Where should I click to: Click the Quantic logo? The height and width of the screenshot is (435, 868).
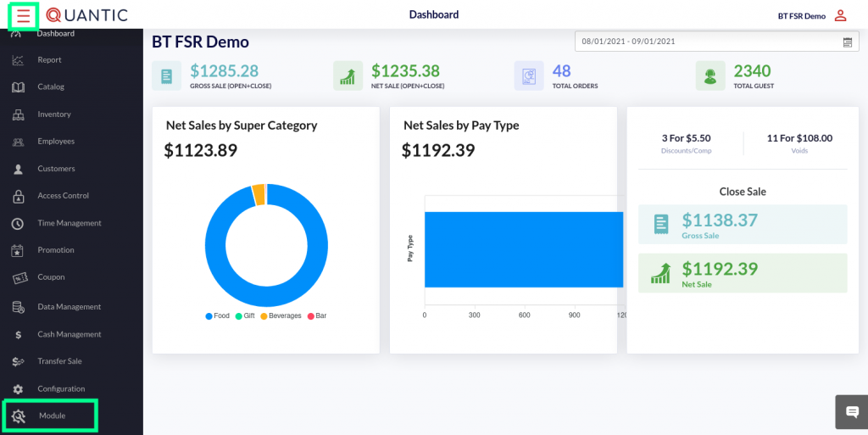coord(87,15)
